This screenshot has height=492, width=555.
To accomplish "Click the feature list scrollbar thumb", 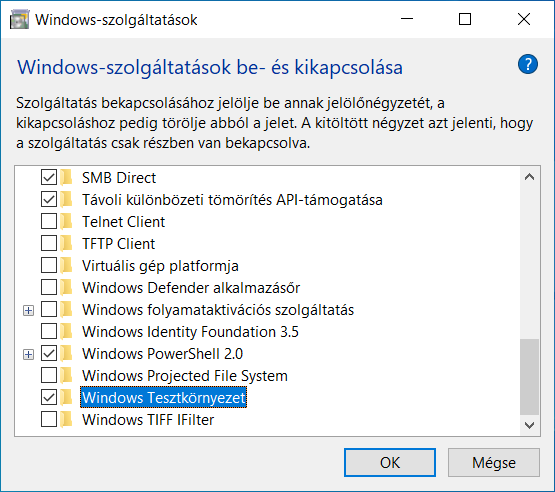I will tap(530, 377).
